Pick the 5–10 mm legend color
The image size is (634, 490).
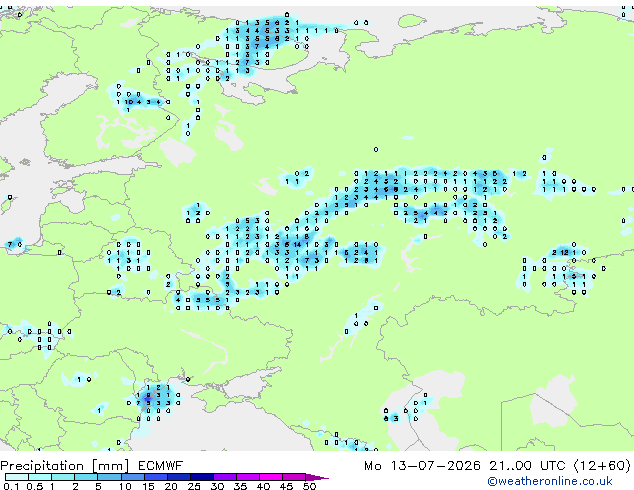pos(109,477)
